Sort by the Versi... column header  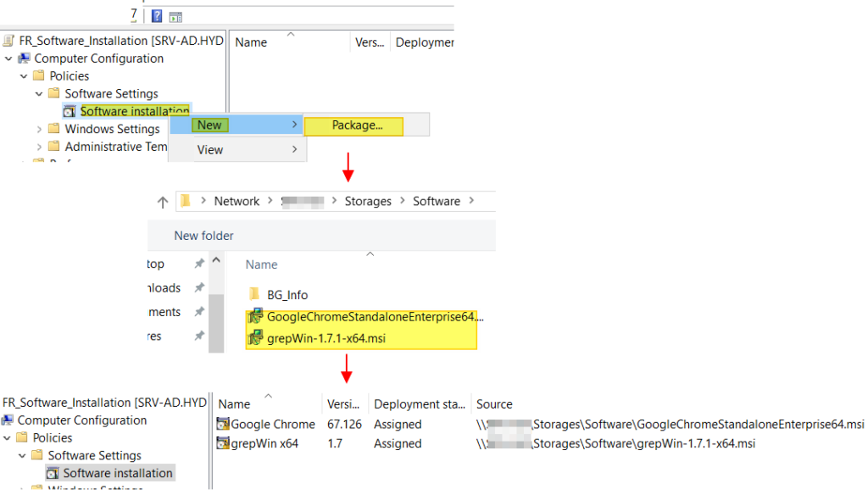coord(343,404)
